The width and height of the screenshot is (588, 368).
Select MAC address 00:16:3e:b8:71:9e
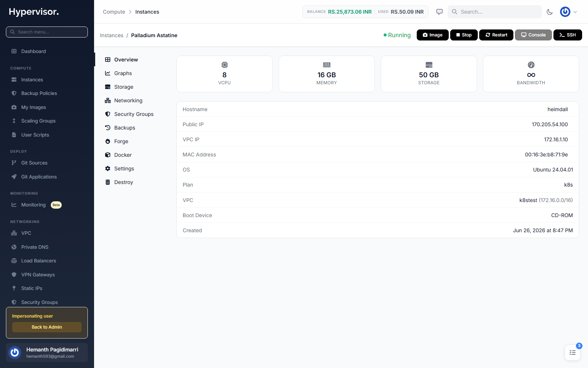pos(546,155)
